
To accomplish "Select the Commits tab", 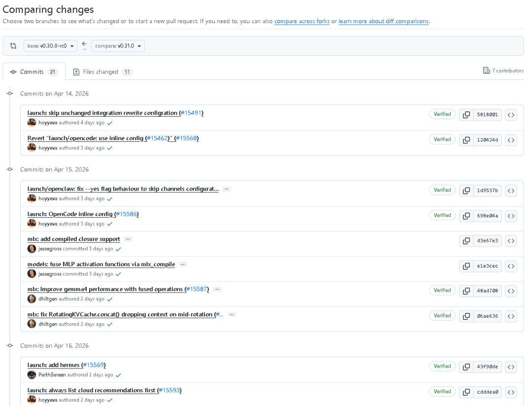I will click(x=34, y=72).
